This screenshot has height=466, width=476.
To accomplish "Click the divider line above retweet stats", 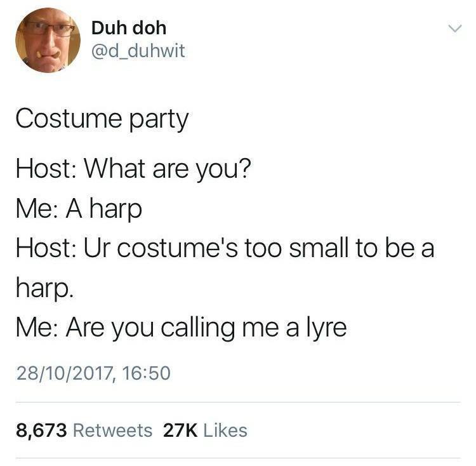I will (238, 403).
